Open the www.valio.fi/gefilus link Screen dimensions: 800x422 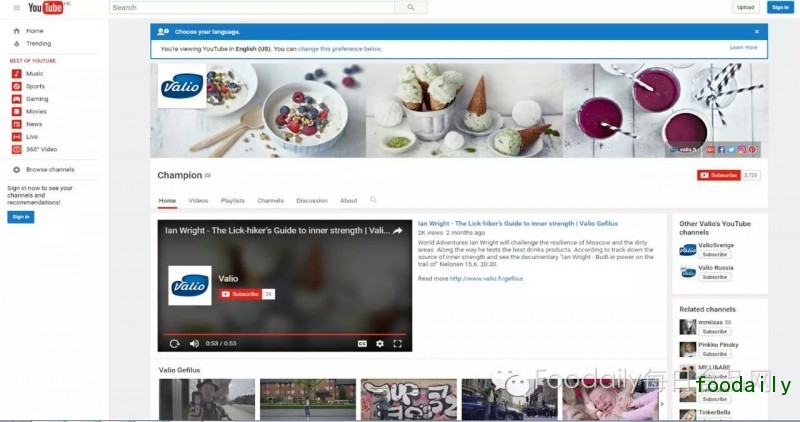click(x=486, y=279)
